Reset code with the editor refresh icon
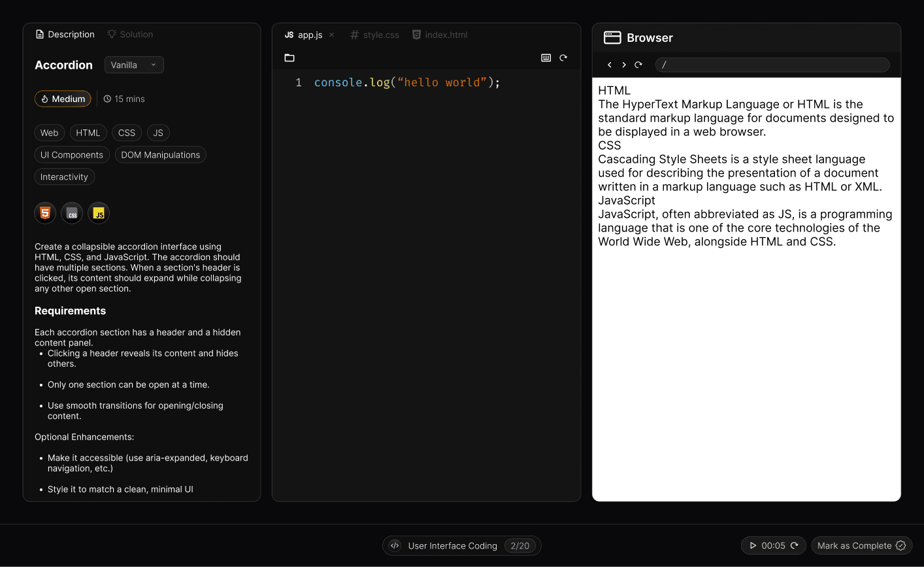924x567 pixels. [x=563, y=58]
